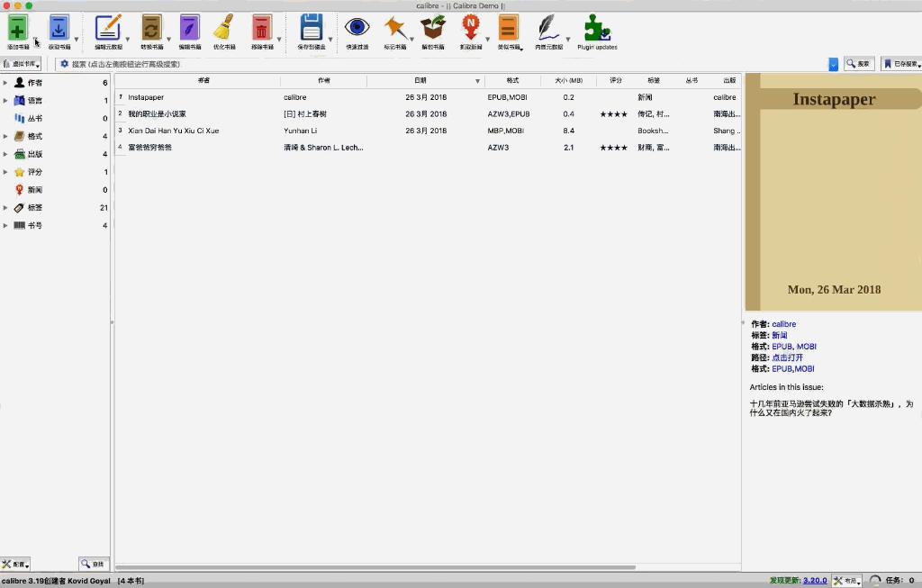Sort by the 作者 author column header

tap(323, 80)
